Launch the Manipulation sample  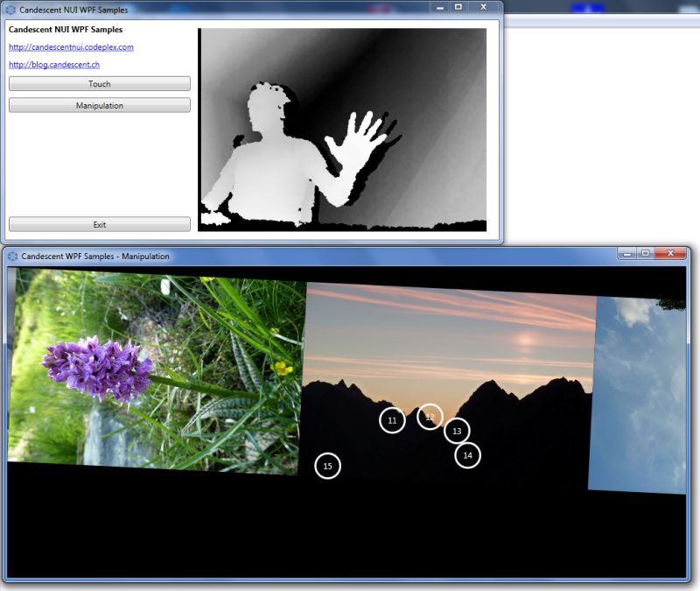(x=99, y=105)
